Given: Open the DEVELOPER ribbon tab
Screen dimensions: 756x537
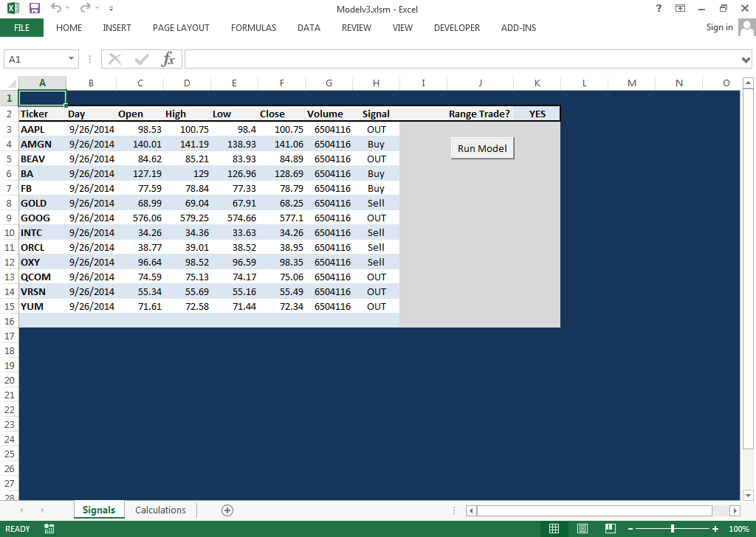Looking at the screenshot, I should 456,28.
